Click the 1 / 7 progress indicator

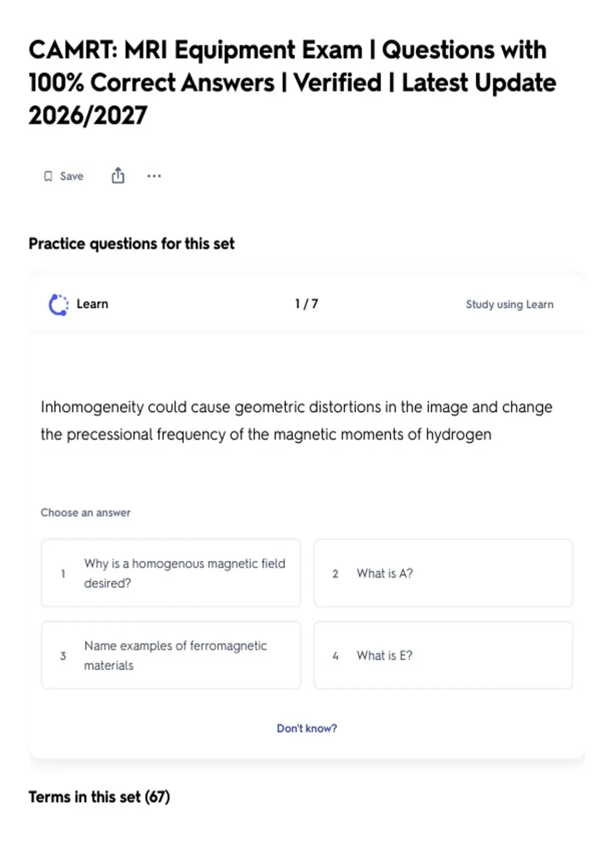306,304
